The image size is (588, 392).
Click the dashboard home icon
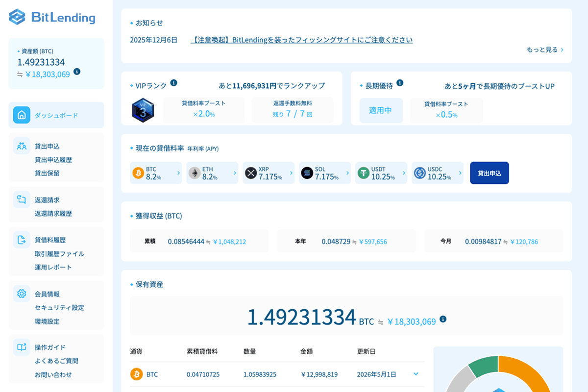[x=22, y=115]
